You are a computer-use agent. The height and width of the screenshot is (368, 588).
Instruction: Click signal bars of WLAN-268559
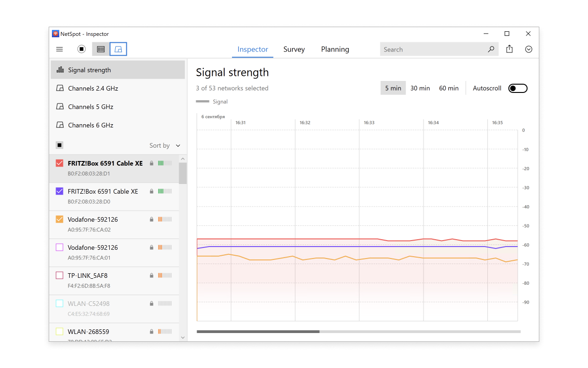(x=165, y=332)
